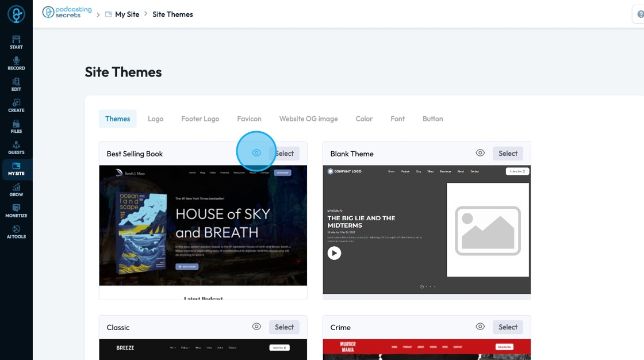Select the Crime theme

(x=508, y=327)
